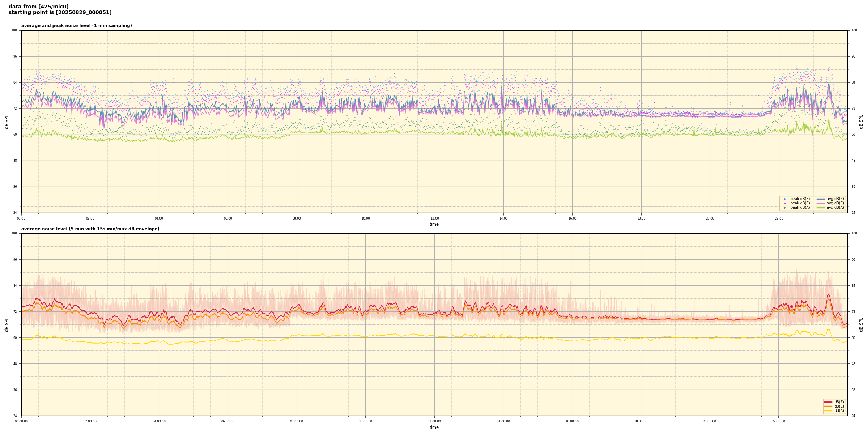
Task: Click the avg dB(A) legend line
Action: (x=821, y=208)
